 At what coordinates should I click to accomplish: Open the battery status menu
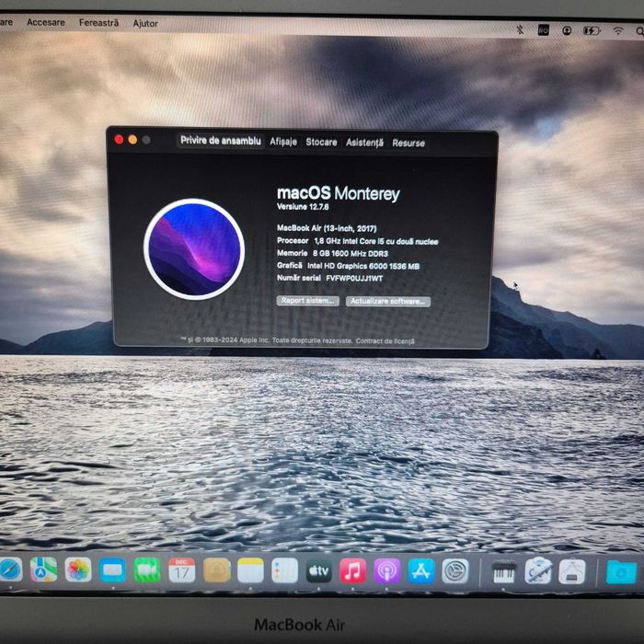592,30
